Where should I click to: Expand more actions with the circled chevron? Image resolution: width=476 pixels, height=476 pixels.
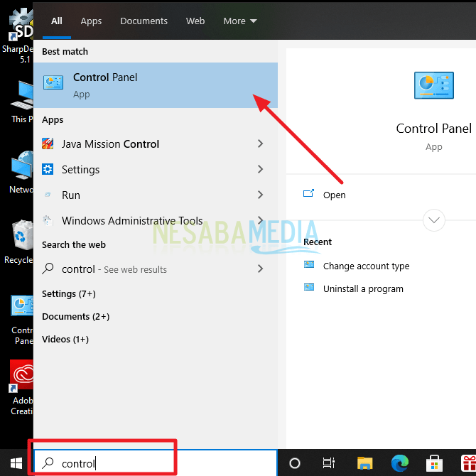(x=434, y=220)
